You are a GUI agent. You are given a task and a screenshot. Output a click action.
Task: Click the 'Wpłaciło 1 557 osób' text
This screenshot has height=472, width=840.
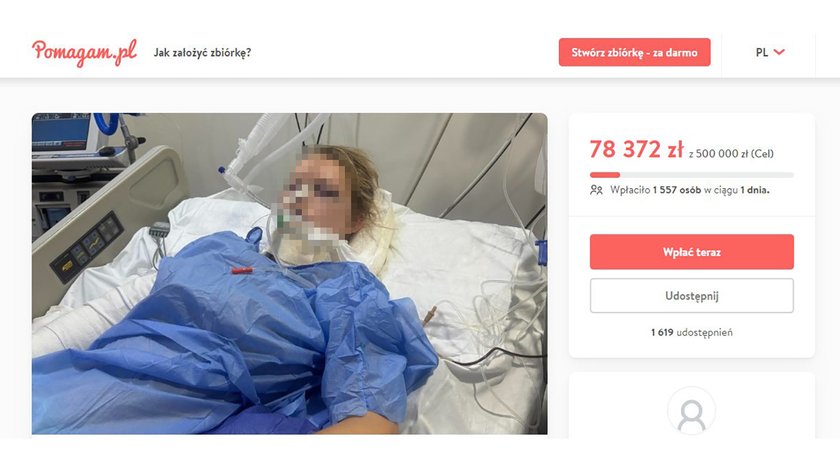(656, 190)
